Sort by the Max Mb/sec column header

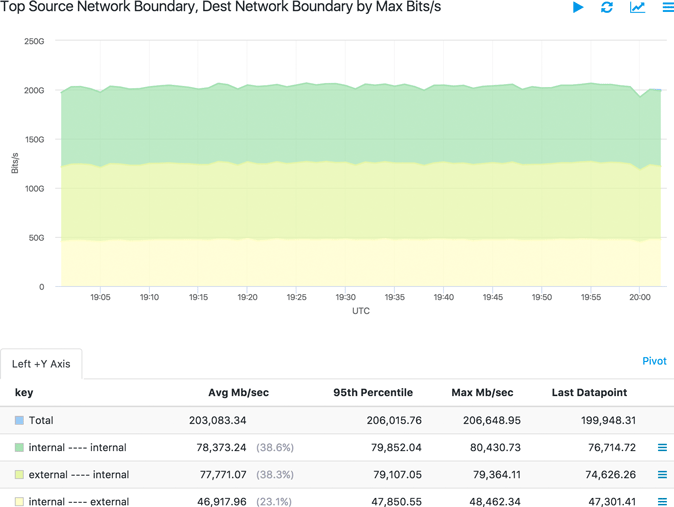pyautogui.click(x=482, y=393)
